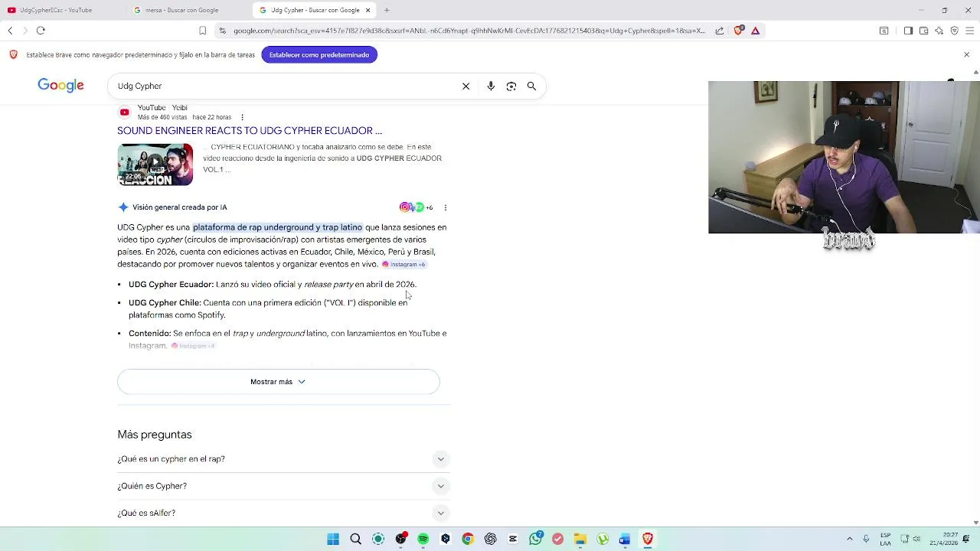This screenshot has width=980, height=551.
Task: Open ChatGPT app from the taskbar
Action: (x=490, y=540)
